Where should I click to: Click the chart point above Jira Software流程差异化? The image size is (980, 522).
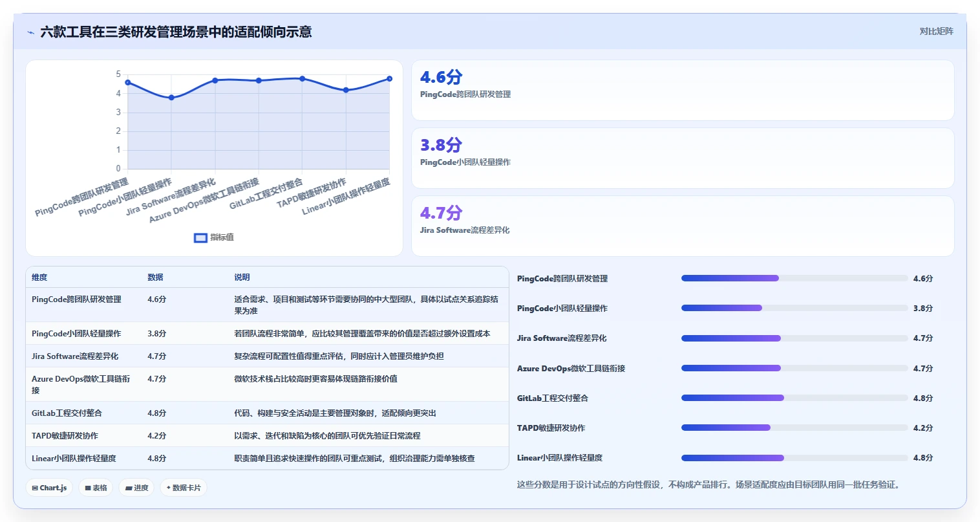point(215,80)
